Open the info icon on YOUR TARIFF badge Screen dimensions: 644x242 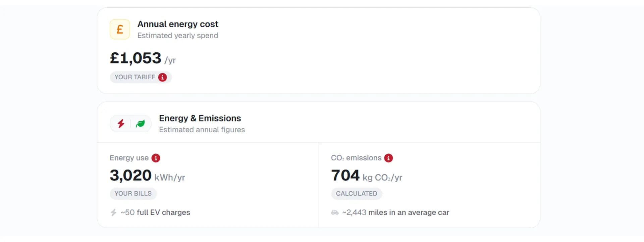click(x=163, y=77)
